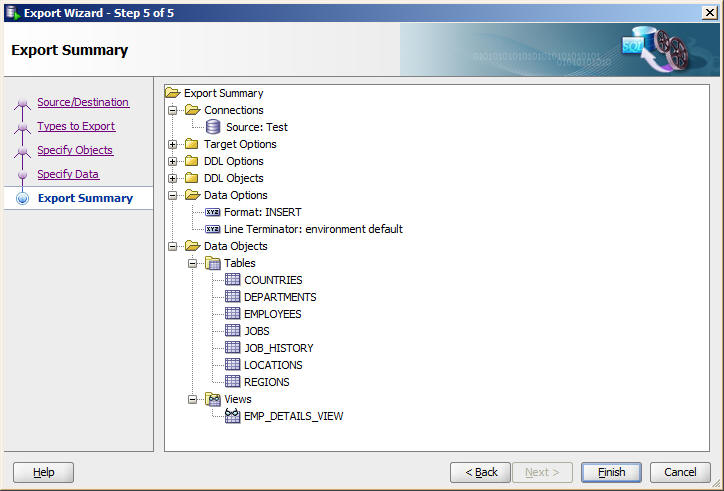Click the LOCATIONS table icon
The height and width of the screenshot is (491, 724).
pyautogui.click(x=232, y=365)
